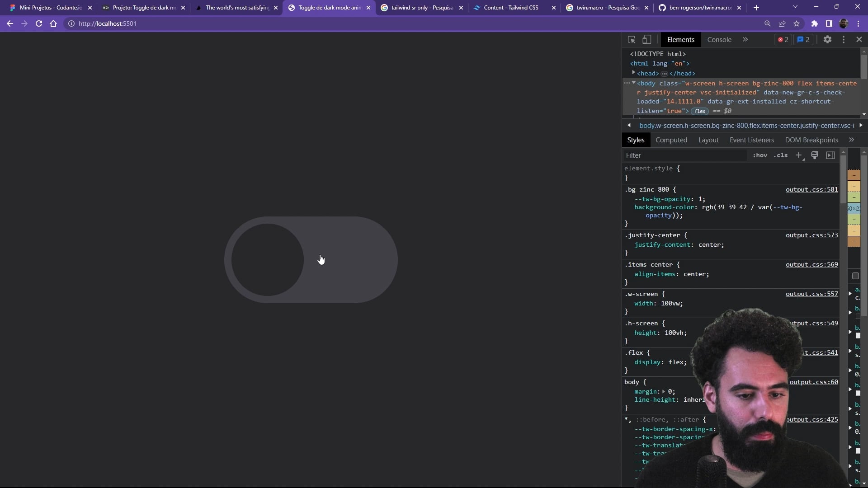Open the rendering emulations paintbrush icon
Image resolution: width=868 pixels, height=488 pixels.
[815, 155]
